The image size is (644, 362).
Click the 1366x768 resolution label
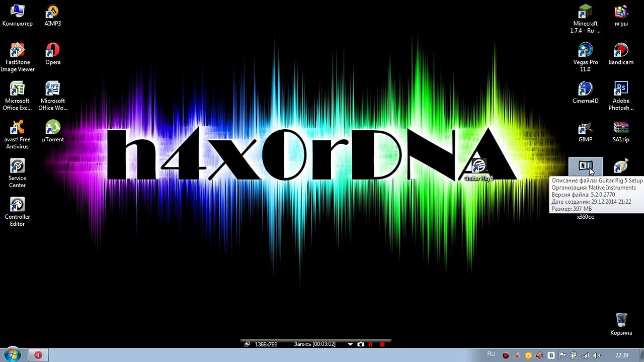[266, 344]
